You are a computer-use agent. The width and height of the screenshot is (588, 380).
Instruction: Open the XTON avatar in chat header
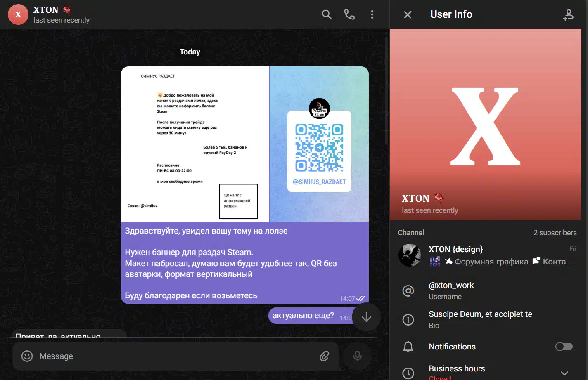click(18, 14)
